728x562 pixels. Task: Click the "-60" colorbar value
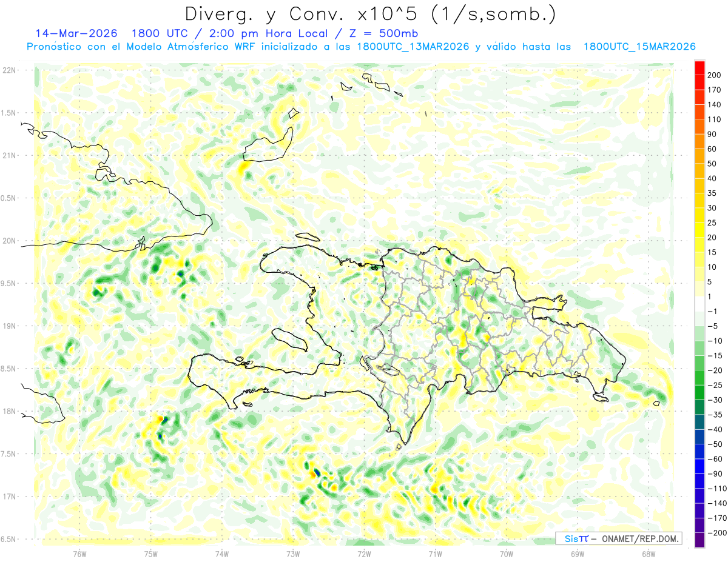point(715,459)
